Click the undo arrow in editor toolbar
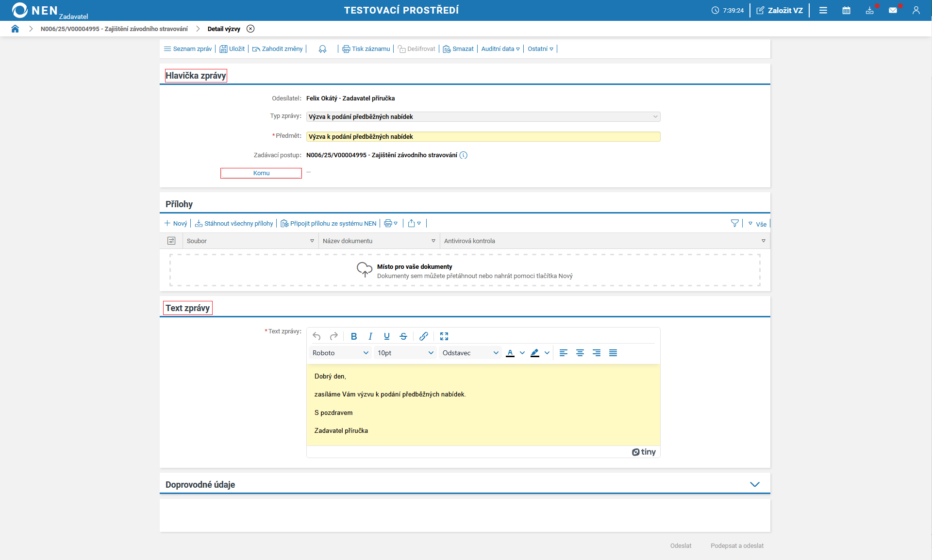The height and width of the screenshot is (560, 932). pos(316,336)
